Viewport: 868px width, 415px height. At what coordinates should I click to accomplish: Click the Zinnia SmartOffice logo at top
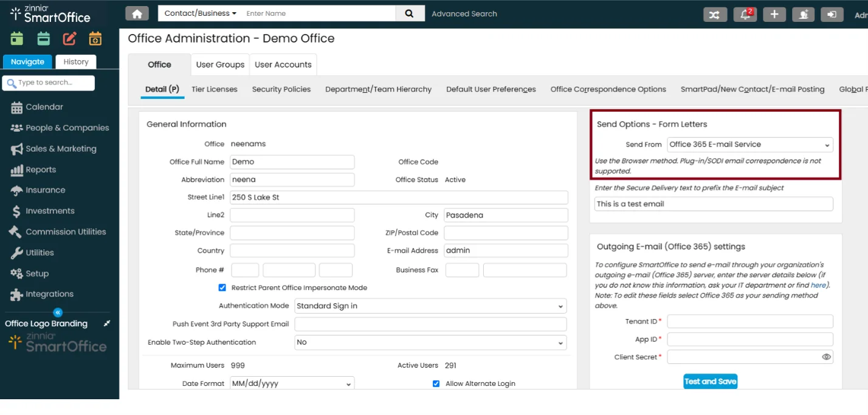coord(50,14)
